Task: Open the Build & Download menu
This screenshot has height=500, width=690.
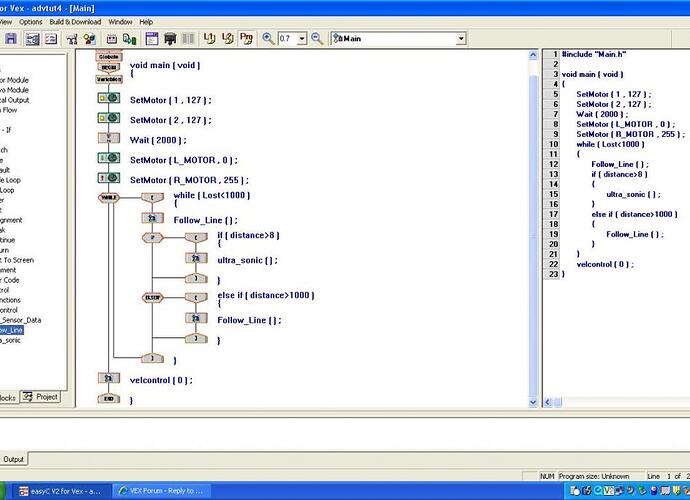Action: tap(75, 22)
